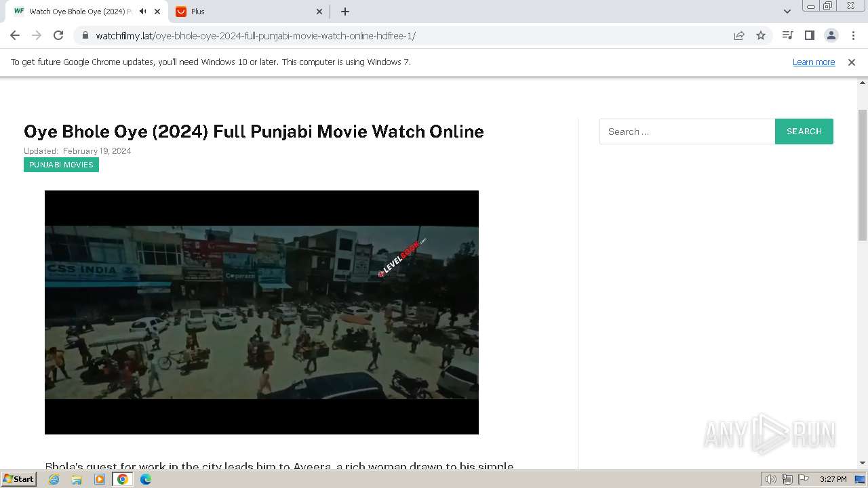Open the PUNJABI MOVIES category
The height and width of the screenshot is (488, 868).
tap(61, 165)
